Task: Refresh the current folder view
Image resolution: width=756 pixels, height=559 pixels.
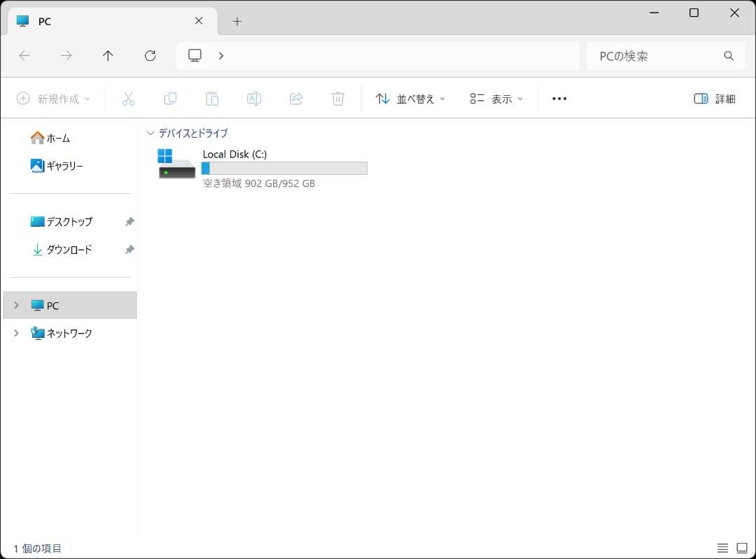Action: pyautogui.click(x=150, y=56)
